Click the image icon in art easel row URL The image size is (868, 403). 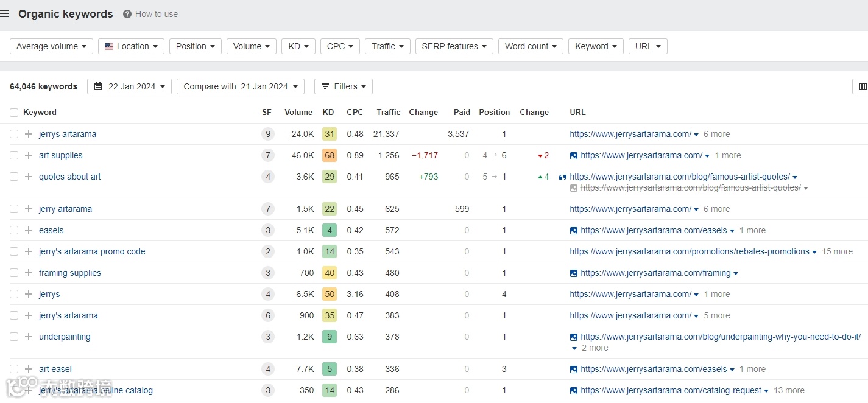pos(574,369)
